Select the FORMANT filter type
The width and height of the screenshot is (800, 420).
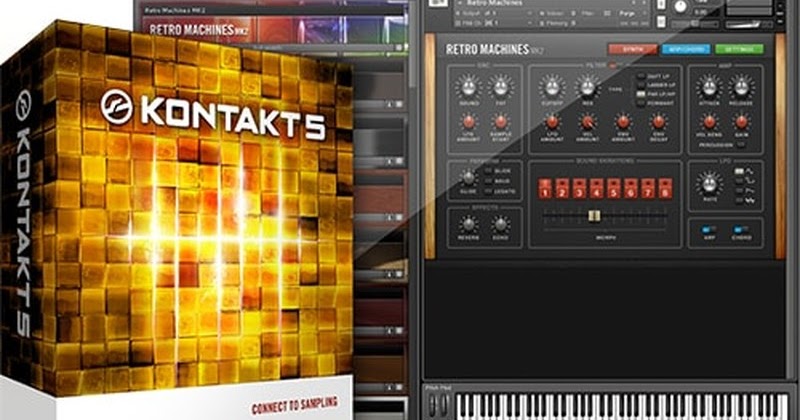(x=641, y=104)
